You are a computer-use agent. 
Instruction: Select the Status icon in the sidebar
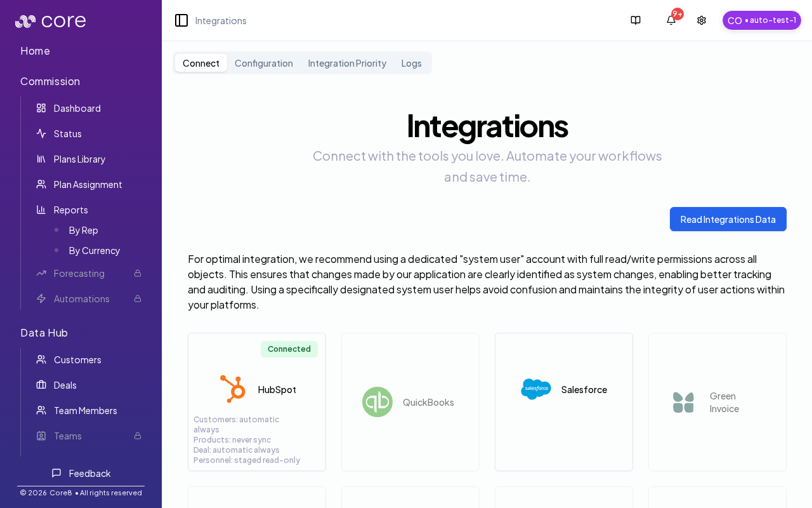point(41,133)
